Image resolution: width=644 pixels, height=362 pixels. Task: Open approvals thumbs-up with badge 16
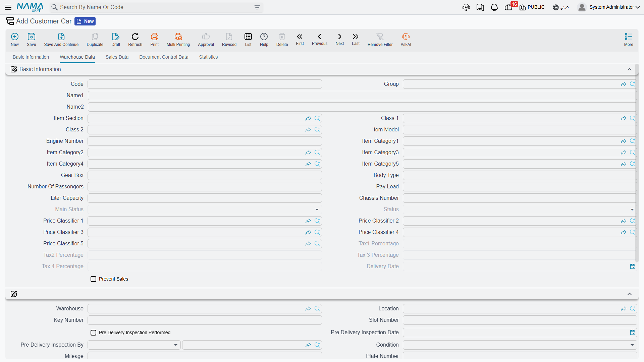click(509, 7)
